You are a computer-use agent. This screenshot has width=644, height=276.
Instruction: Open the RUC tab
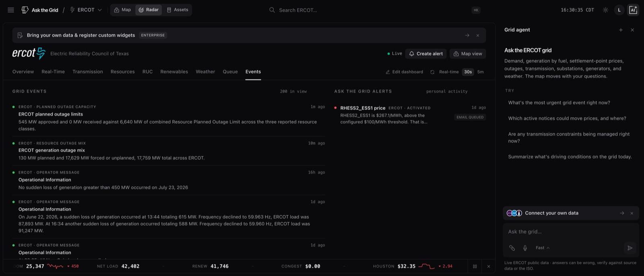click(147, 72)
